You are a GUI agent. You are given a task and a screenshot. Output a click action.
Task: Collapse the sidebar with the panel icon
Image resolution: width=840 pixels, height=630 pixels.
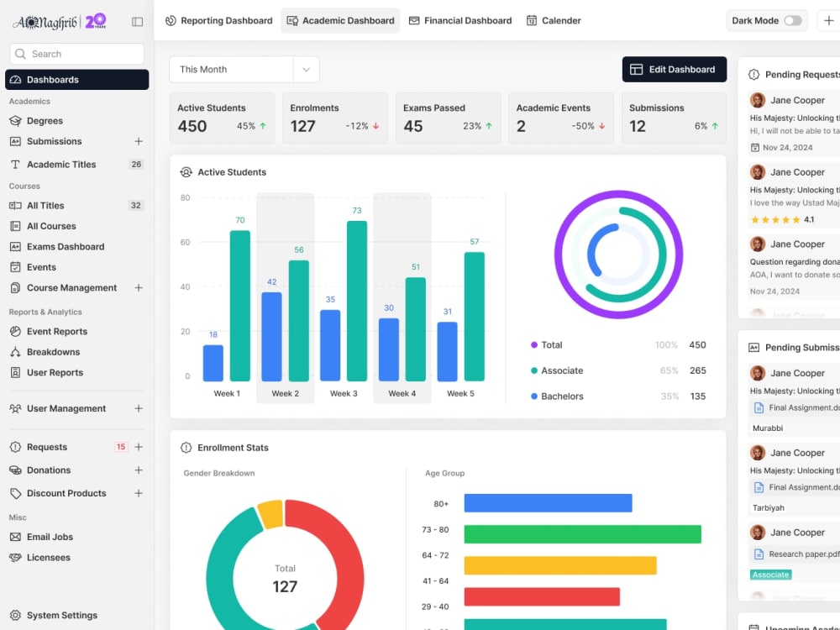[137, 22]
